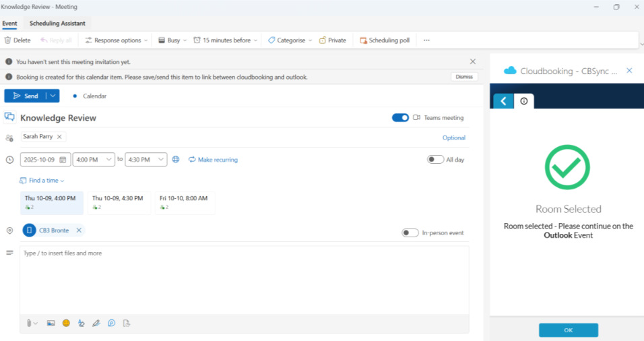This screenshot has height=341, width=644.
Task: Open the Cloudbooking info icon tab
Action: pos(523,101)
